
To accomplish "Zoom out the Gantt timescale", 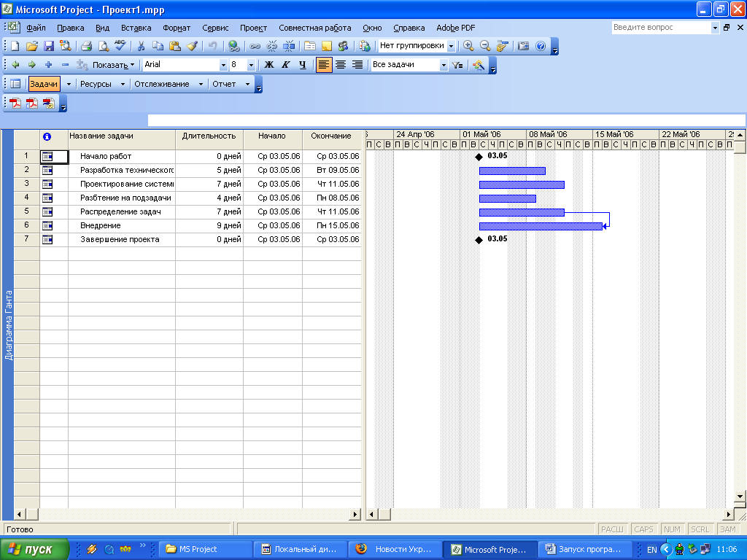I will tap(485, 46).
